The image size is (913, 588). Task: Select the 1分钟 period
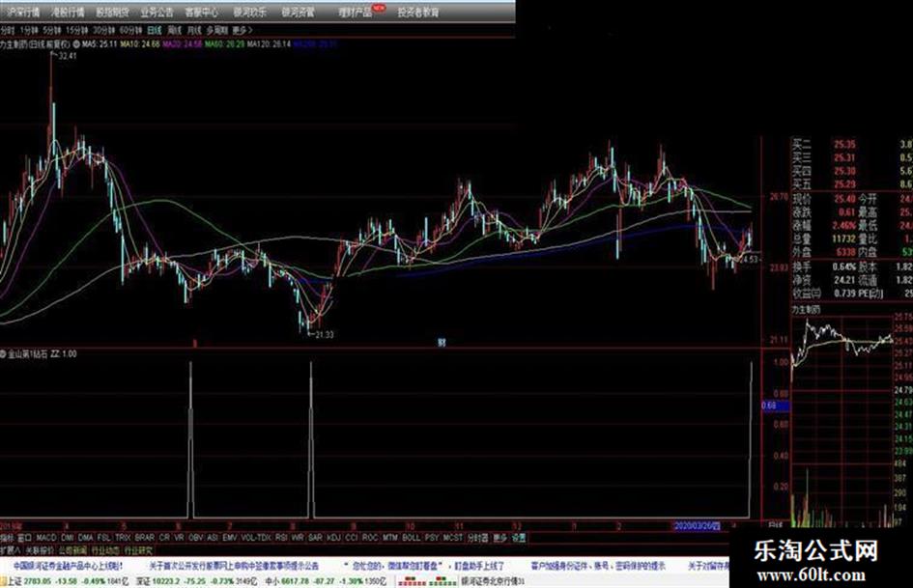click(29, 30)
